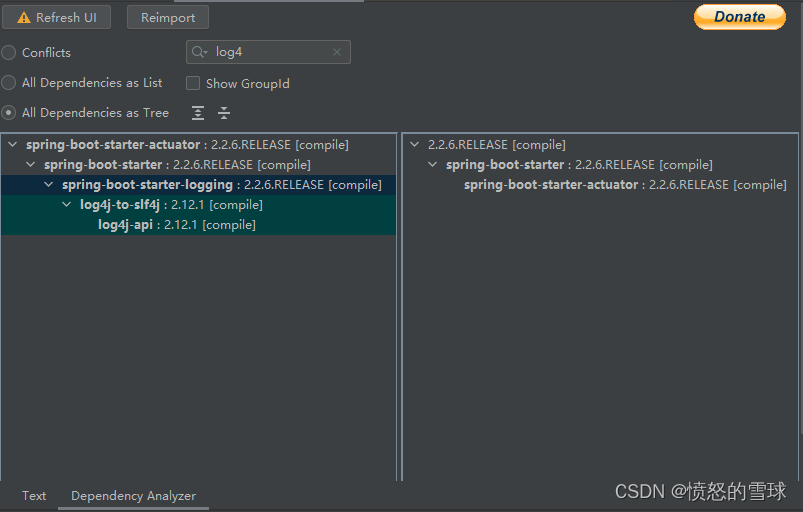Open search history magnifier icon
The image size is (803, 512).
click(199, 52)
